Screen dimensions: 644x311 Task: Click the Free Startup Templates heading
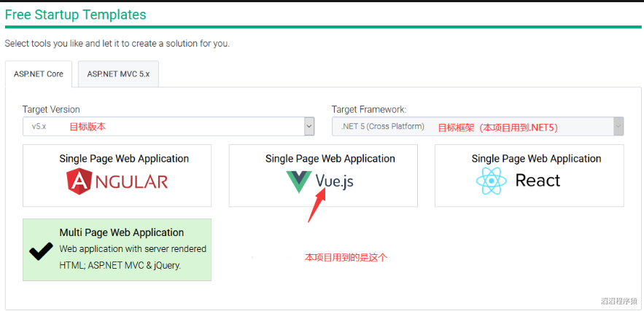click(76, 15)
